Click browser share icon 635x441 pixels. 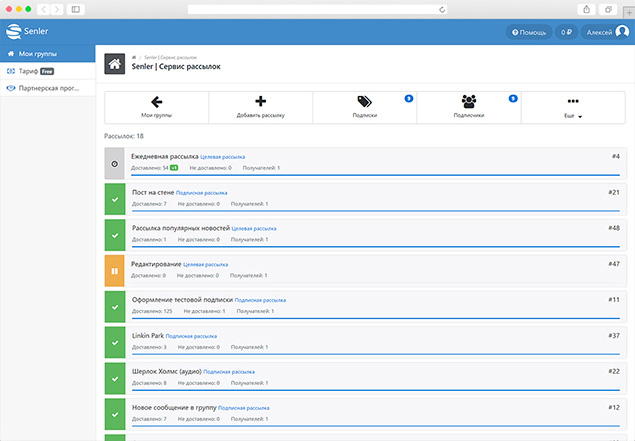pos(586,9)
